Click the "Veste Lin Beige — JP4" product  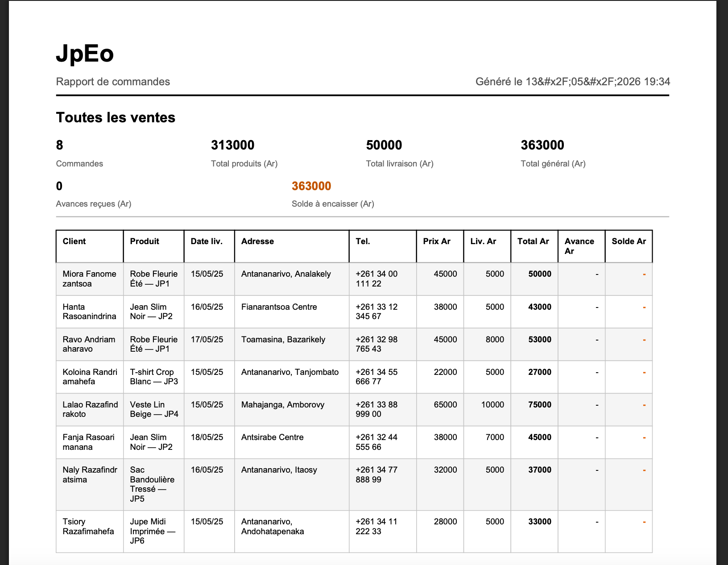153,409
